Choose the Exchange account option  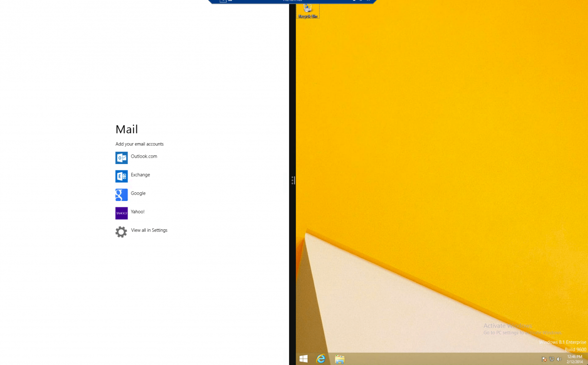coord(133,176)
